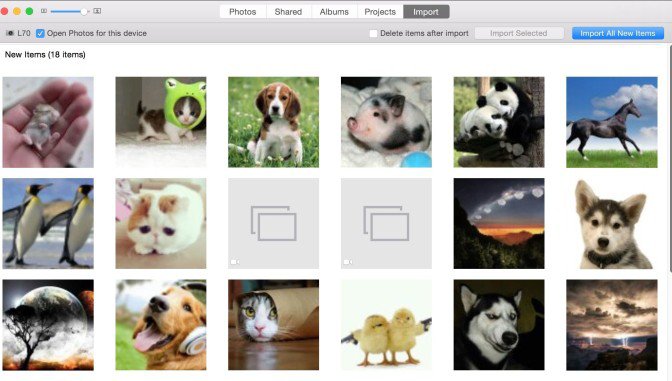Click the large thumbnail zoom-in icon
Screen dimensions: 672x381
pyautogui.click(x=97, y=11)
